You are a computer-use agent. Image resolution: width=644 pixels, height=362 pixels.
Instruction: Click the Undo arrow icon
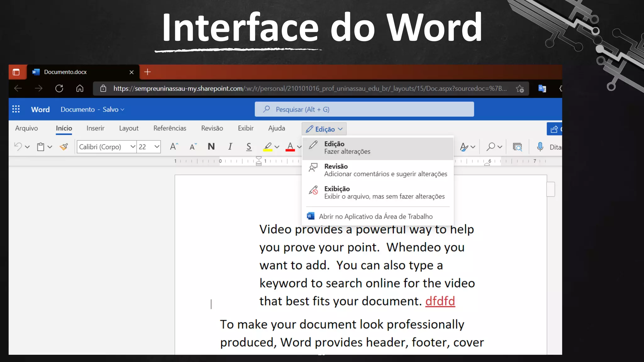18,147
